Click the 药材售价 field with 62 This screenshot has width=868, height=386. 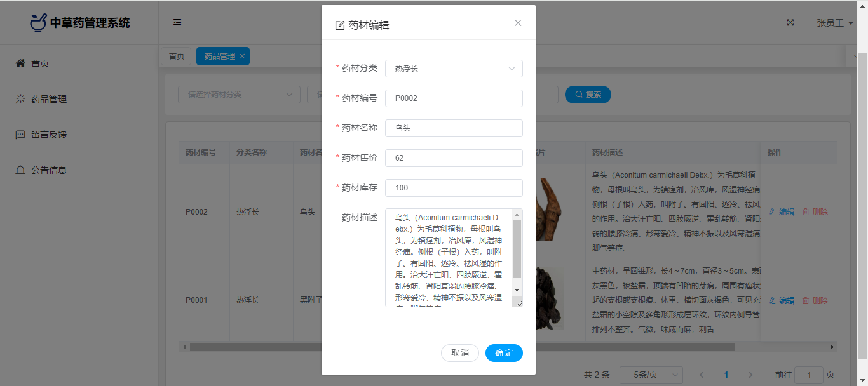tap(454, 158)
